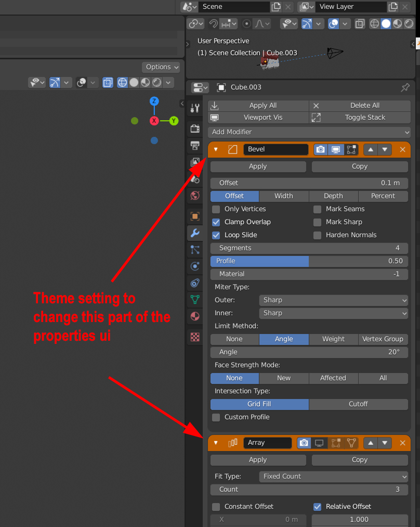
Task: Open the Material properties tab
Action: click(195, 316)
